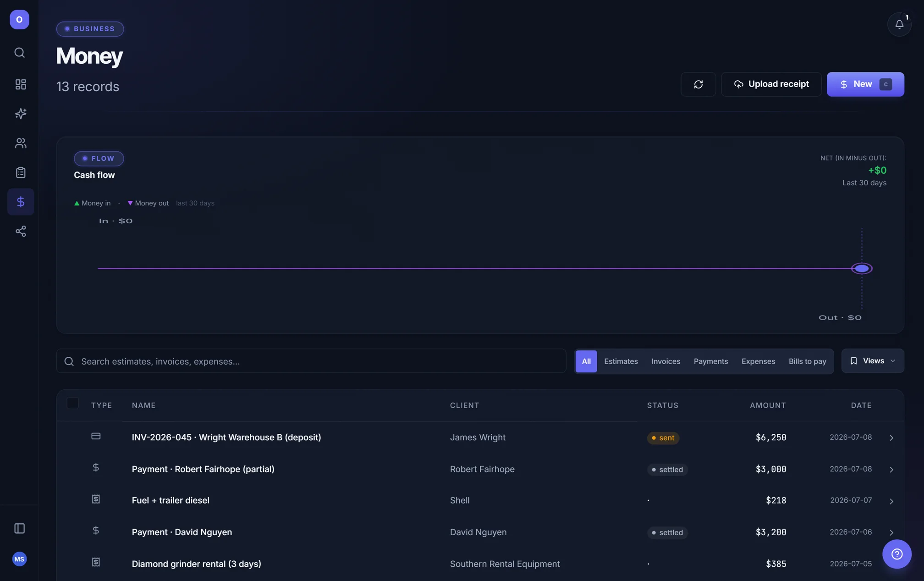The width and height of the screenshot is (924, 581).
Task: Click the New record button
Action: point(865,84)
